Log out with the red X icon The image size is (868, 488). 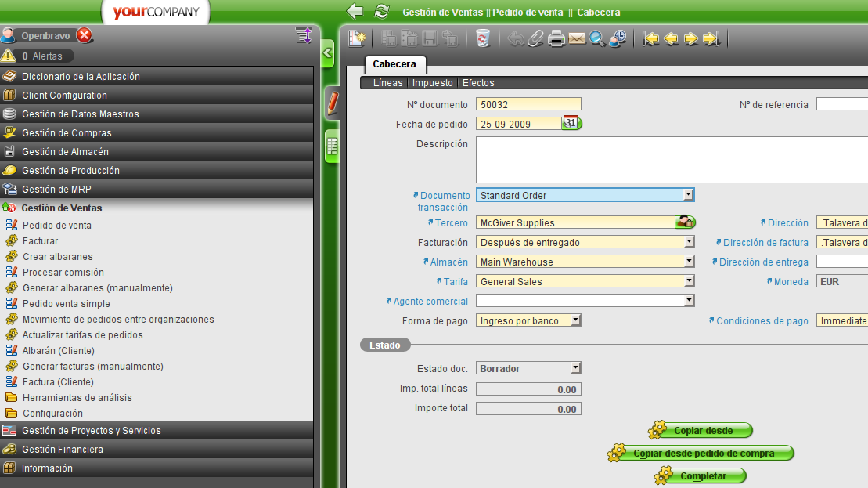(x=85, y=35)
